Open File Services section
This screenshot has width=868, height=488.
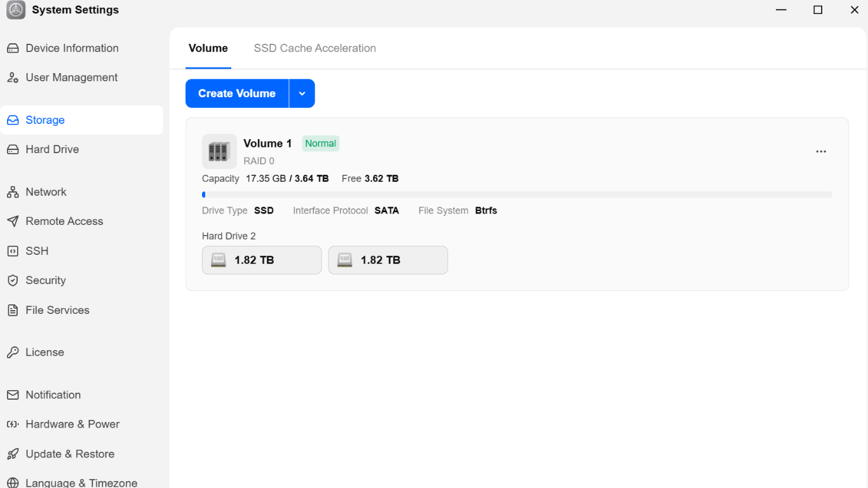pyautogui.click(x=81, y=310)
